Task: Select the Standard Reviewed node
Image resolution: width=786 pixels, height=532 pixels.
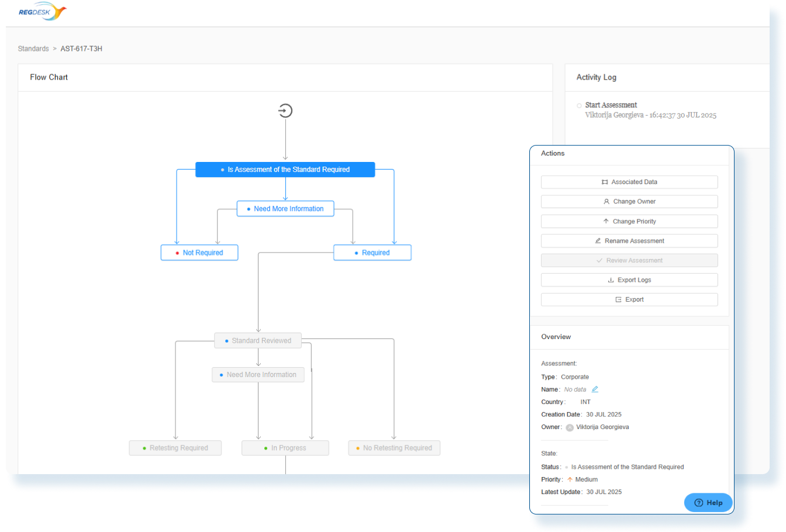Action: click(x=258, y=341)
